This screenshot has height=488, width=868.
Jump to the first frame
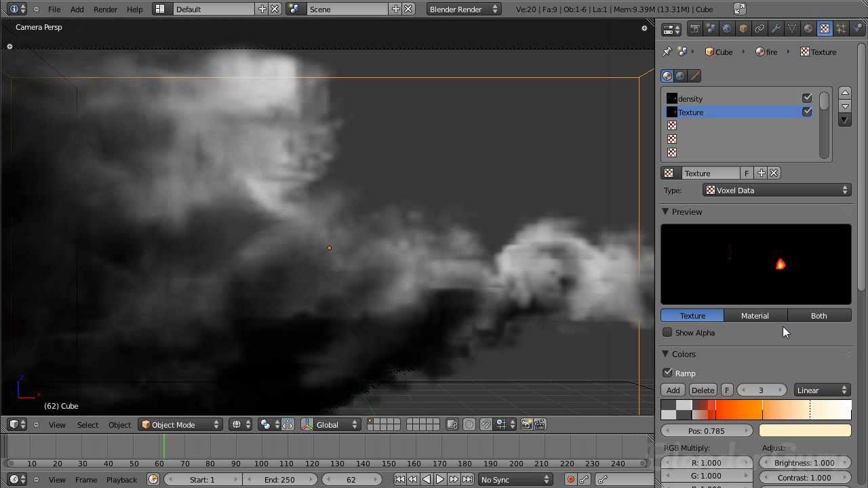(x=399, y=480)
